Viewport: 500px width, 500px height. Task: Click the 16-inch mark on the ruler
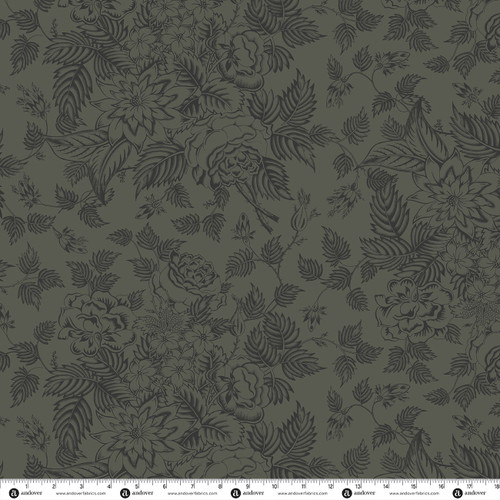pos(441,487)
